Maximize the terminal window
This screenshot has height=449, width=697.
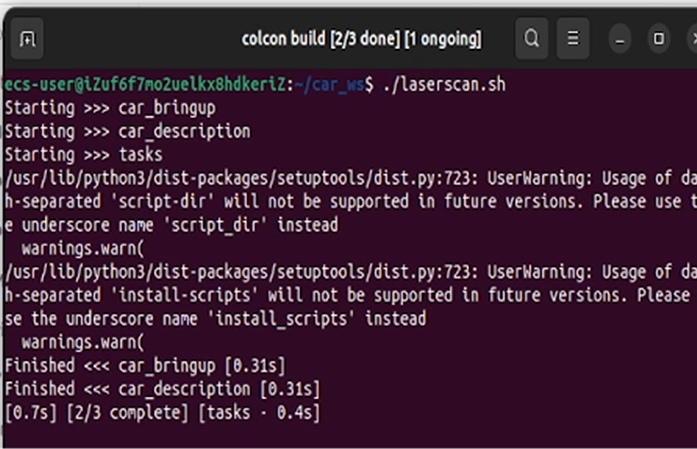pos(659,39)
